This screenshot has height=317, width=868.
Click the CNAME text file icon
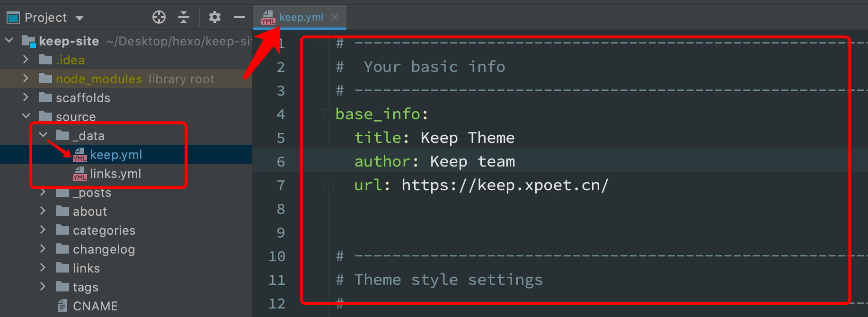tap(62, 306)
